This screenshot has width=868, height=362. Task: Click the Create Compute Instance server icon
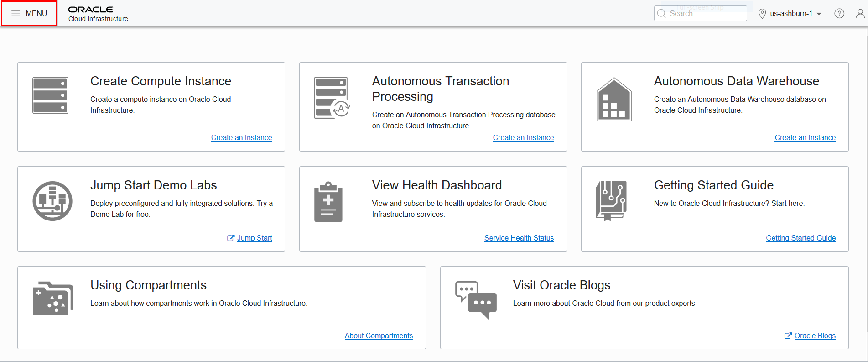[50, 95]
